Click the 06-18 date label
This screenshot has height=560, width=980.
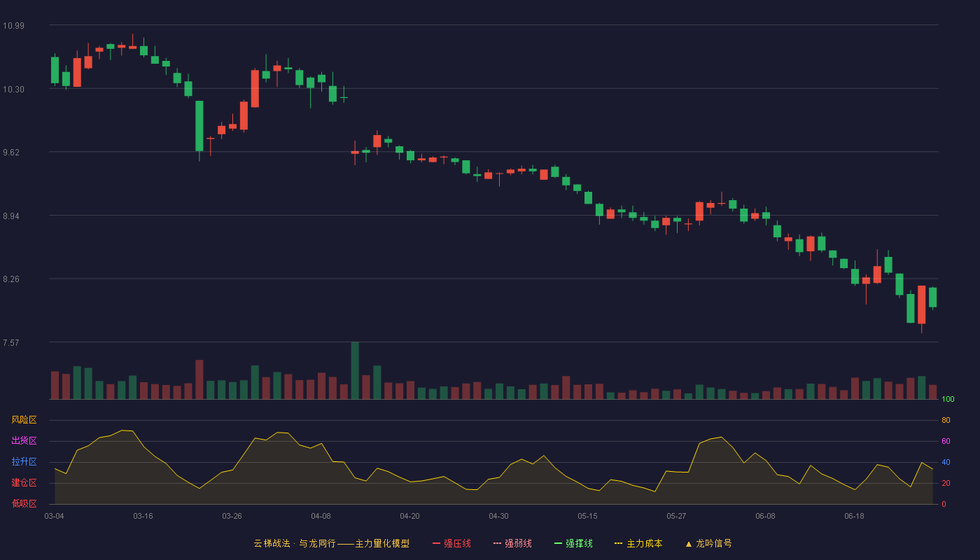pyautogui.click(x=854, y=516)
